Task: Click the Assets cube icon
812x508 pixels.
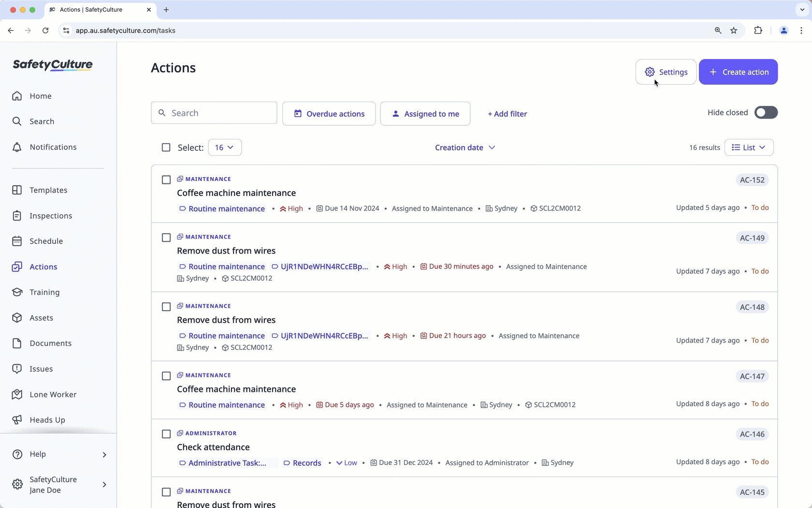Action: (17, 318)
